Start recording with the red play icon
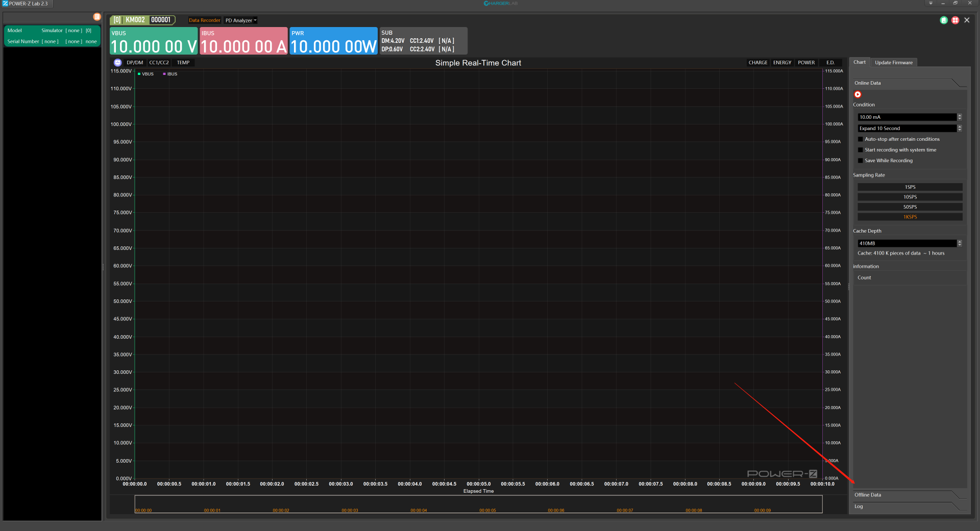Screen dimensions: 980x531 pyautogui.click(x=857, y=94)
